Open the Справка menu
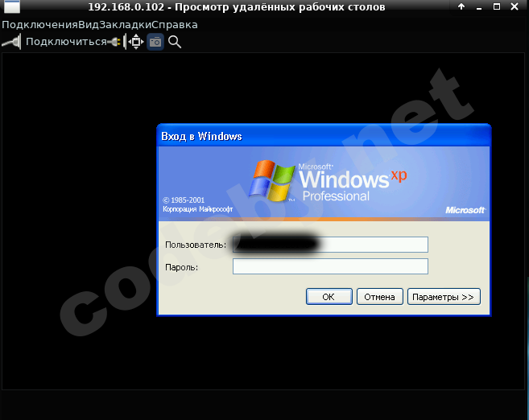The image size is (529, 420). click(x=175, y=25)
